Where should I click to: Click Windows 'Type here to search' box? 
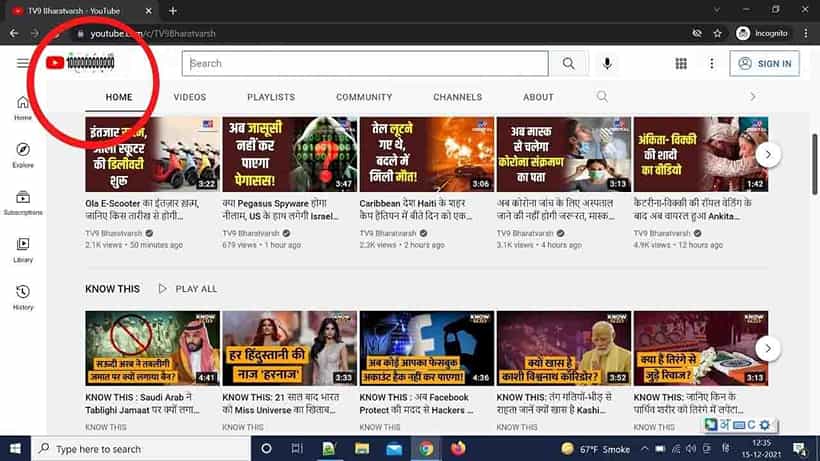point(141,448)
